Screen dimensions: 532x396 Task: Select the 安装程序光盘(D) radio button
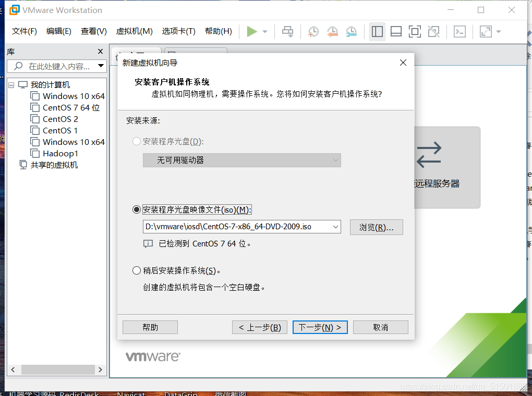point(137,141)
